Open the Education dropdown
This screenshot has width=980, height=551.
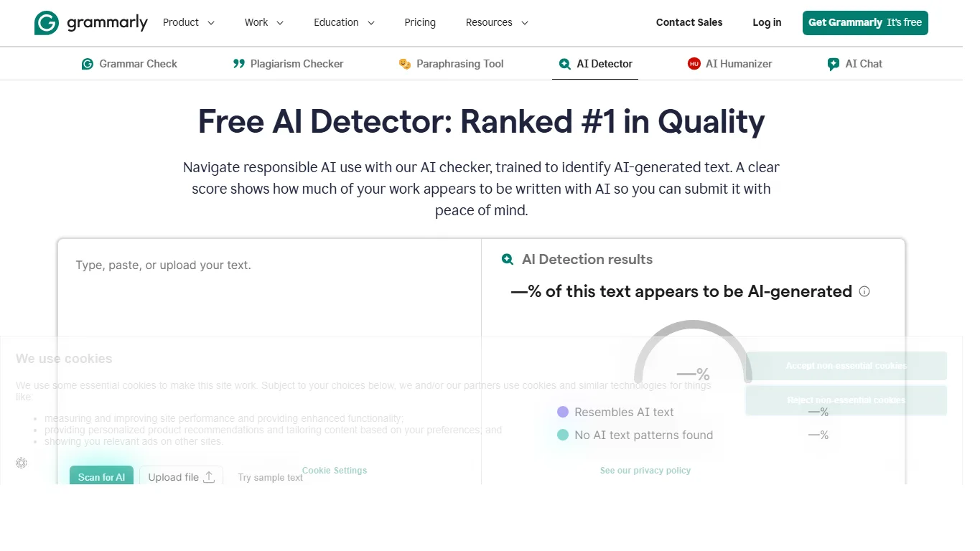[345, 22]
